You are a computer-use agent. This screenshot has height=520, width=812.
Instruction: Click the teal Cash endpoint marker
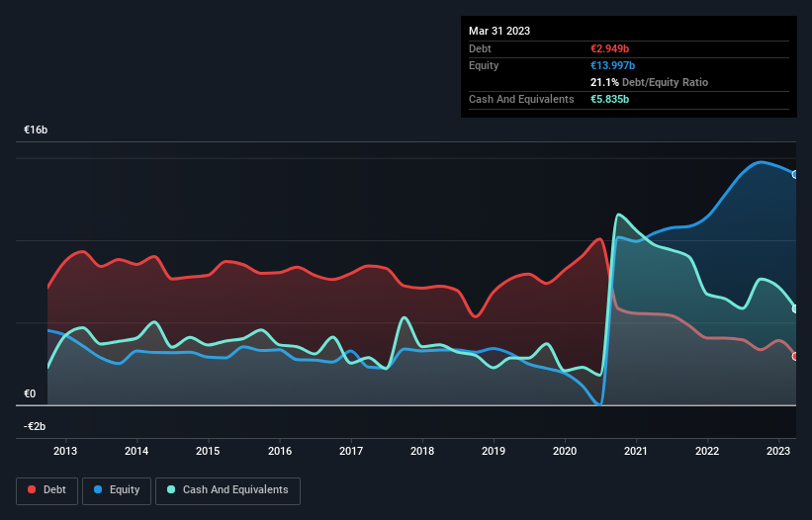(795, 308)
